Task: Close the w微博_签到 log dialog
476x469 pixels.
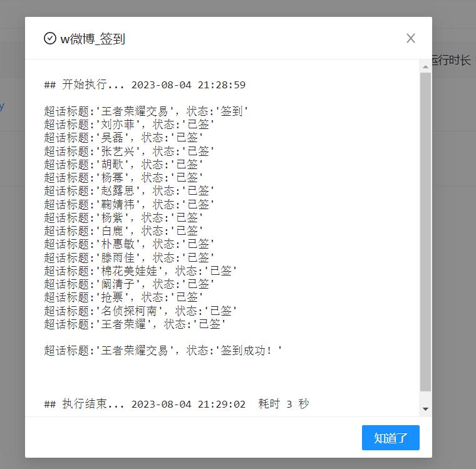Action: 410,38
